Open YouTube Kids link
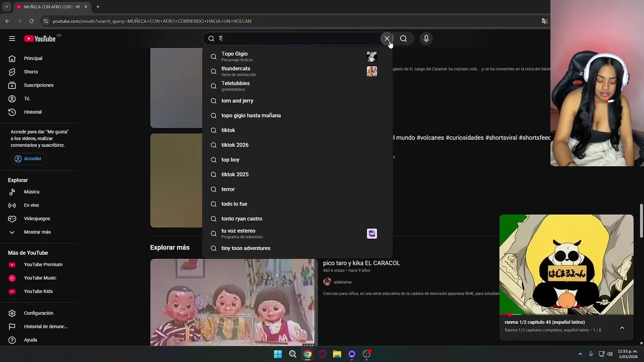The width and height of the screenshot is (644, 362). [x=39, y=292]
